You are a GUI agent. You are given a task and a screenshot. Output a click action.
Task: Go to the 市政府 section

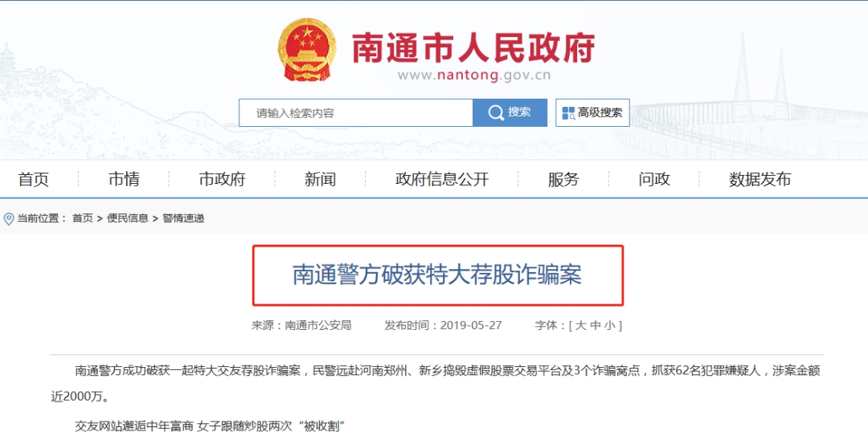tap(222, 179)
